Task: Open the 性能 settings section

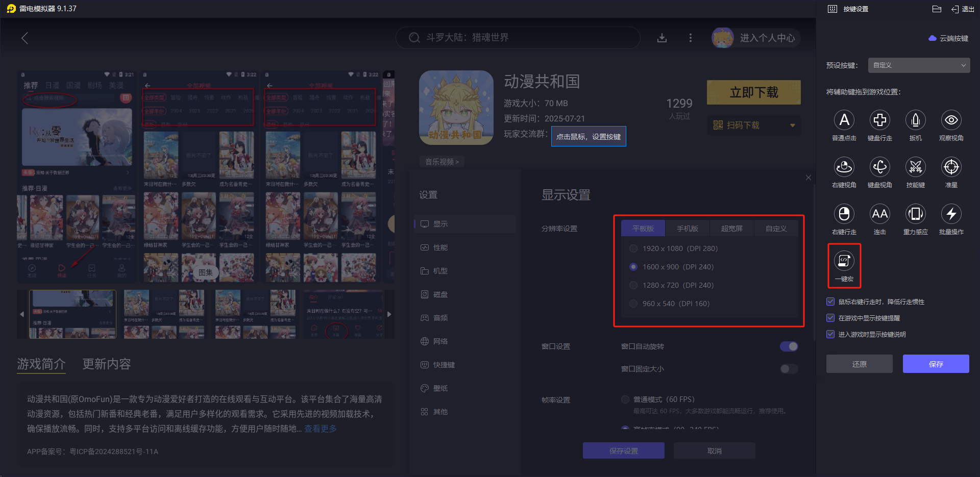Action: (x=465, y=247)
